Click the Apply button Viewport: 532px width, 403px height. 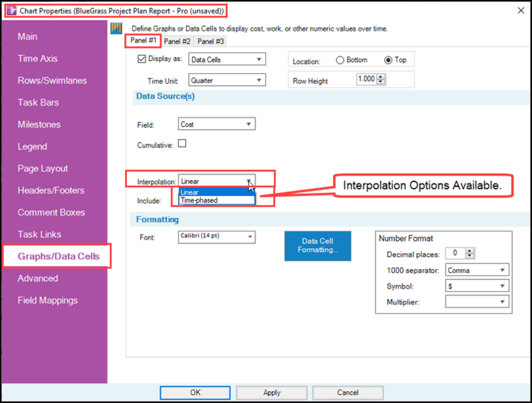[272, 393]
